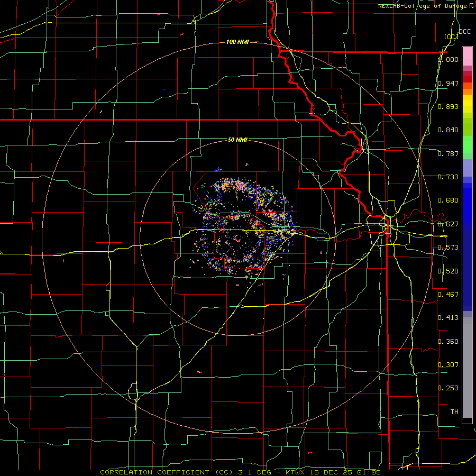Click the Correlation Coefficient KTWX caption
This screenshot has height=476, width=476.
pos(240,472)
